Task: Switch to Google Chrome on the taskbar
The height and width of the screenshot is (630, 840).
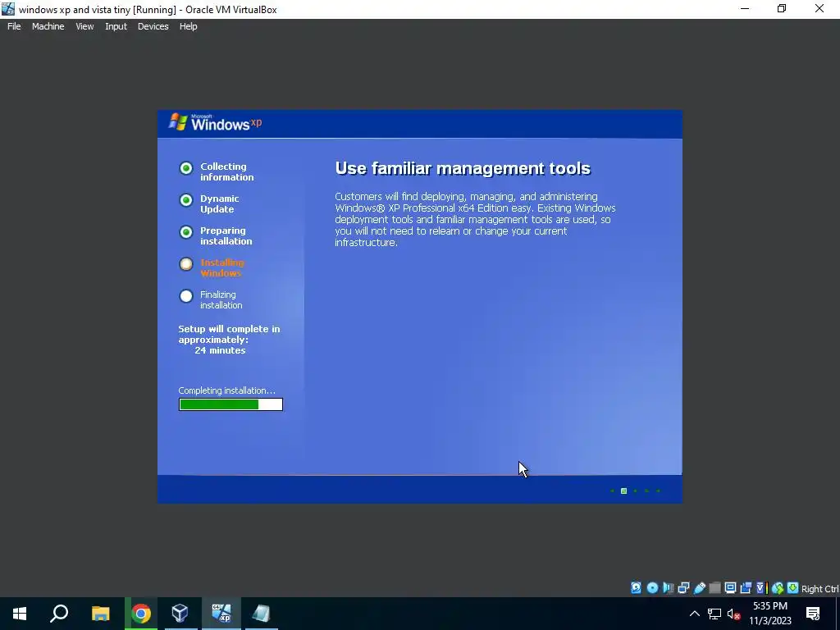Action: pos(141,614)
